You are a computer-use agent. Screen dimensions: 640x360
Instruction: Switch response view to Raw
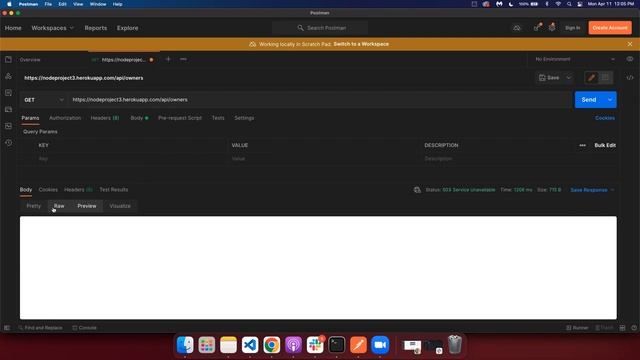click(59, 206)
